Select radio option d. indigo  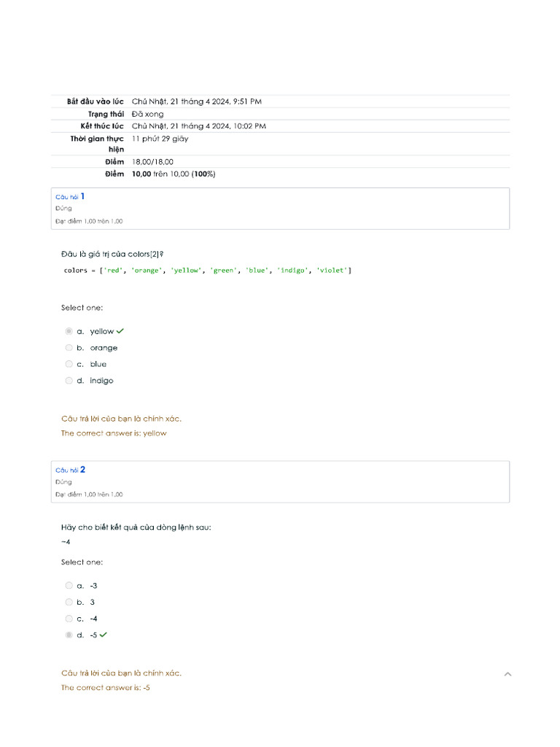(69, 380)
